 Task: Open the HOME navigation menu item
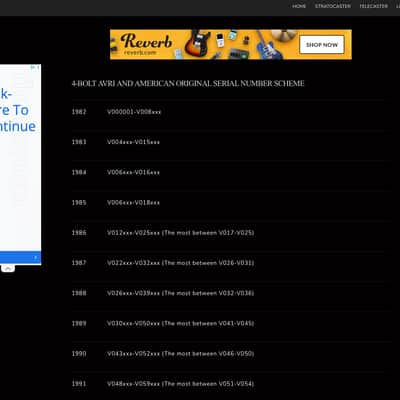coord(299,6)
